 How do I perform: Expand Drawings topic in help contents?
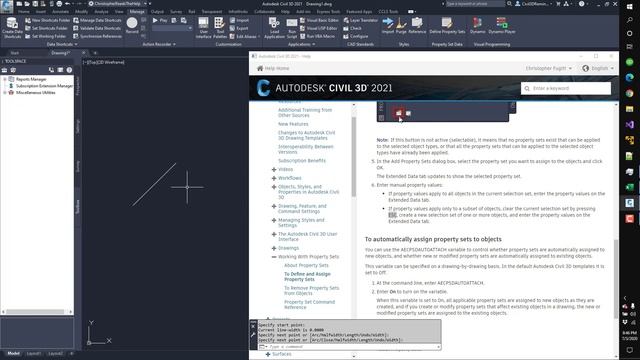(274, 248)
